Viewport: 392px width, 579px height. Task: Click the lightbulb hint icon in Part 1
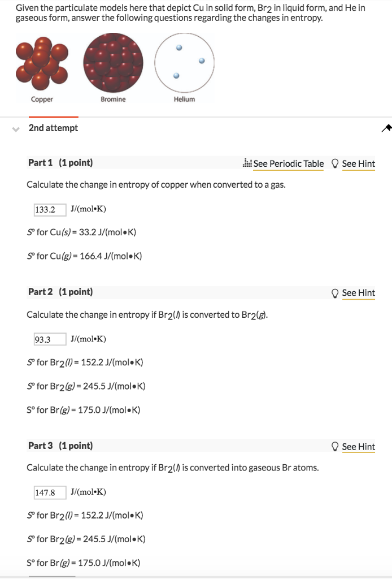coord(335,163)
